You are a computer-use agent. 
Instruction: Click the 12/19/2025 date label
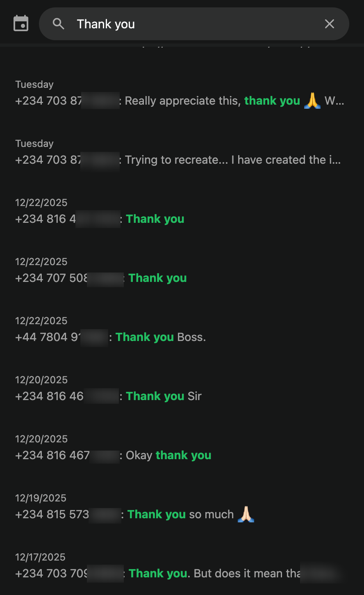[41, 498]
